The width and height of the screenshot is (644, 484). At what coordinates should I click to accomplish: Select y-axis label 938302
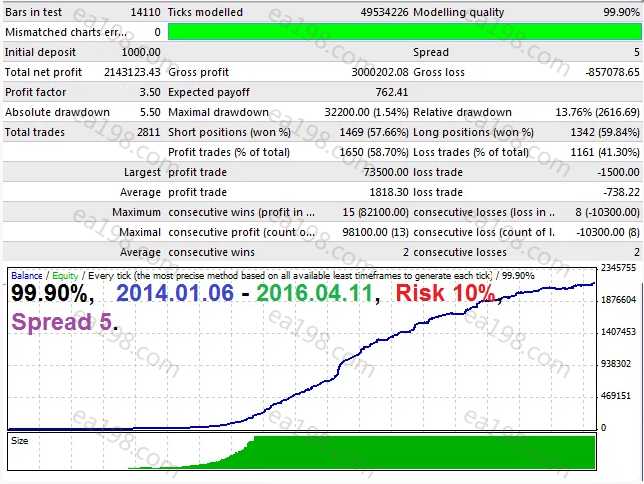(x=616, y=364)
